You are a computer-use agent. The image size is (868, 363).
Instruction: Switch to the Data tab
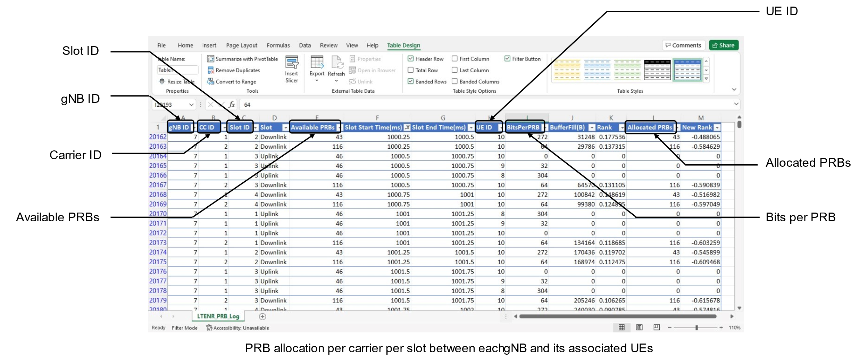tap(305, 46)
